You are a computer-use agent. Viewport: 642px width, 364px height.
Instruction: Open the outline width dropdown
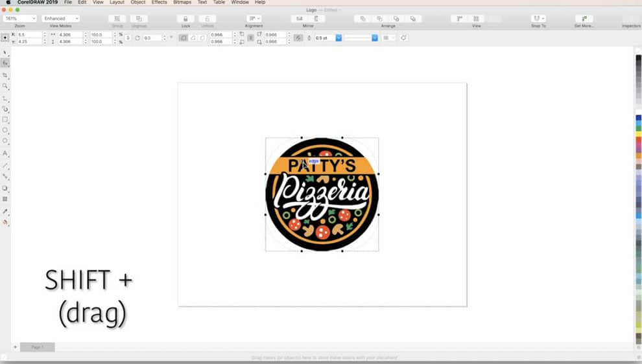click(339, 38)
